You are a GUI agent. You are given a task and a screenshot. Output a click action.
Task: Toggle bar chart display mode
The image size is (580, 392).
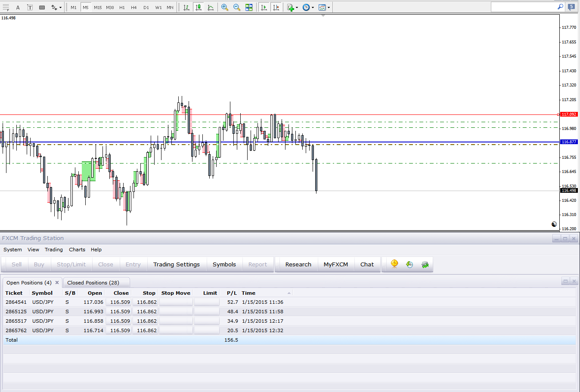(186, 7)
